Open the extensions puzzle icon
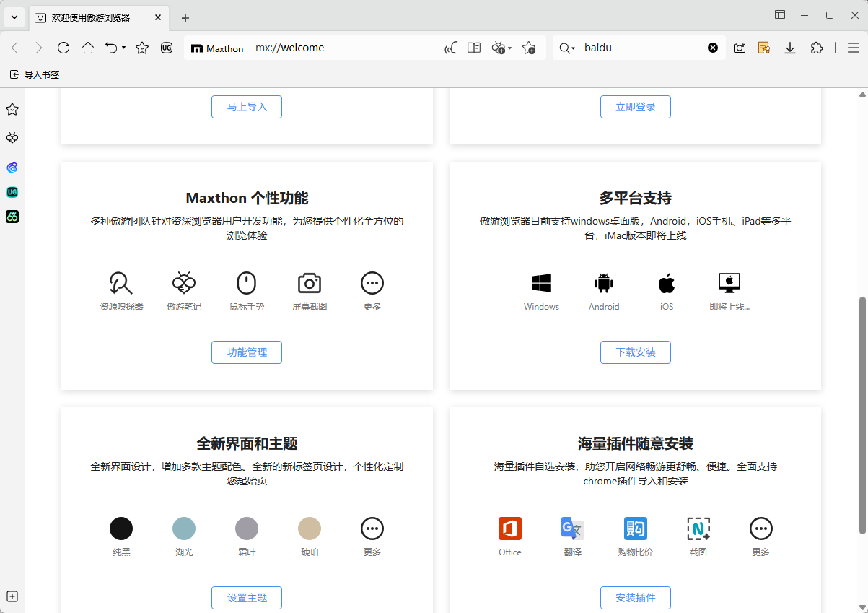 tap(816, 48)
